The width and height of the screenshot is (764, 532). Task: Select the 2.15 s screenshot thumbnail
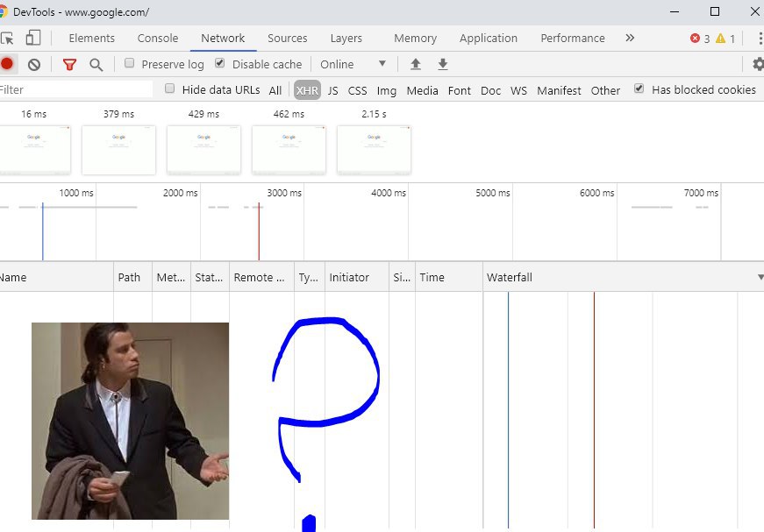[x=374, y=150]
